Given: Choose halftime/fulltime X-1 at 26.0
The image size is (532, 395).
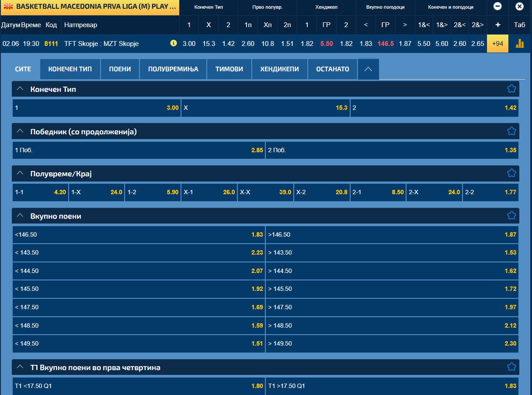Looking at the screenshot, I should [209, 192].
